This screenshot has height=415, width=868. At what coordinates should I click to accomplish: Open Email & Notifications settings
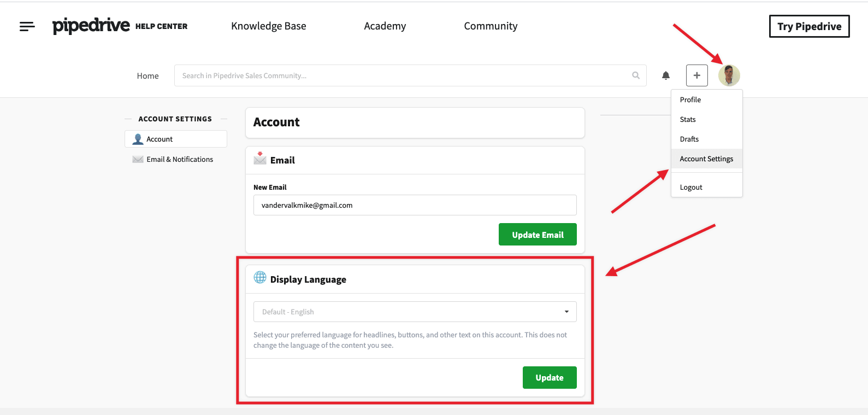180,160
